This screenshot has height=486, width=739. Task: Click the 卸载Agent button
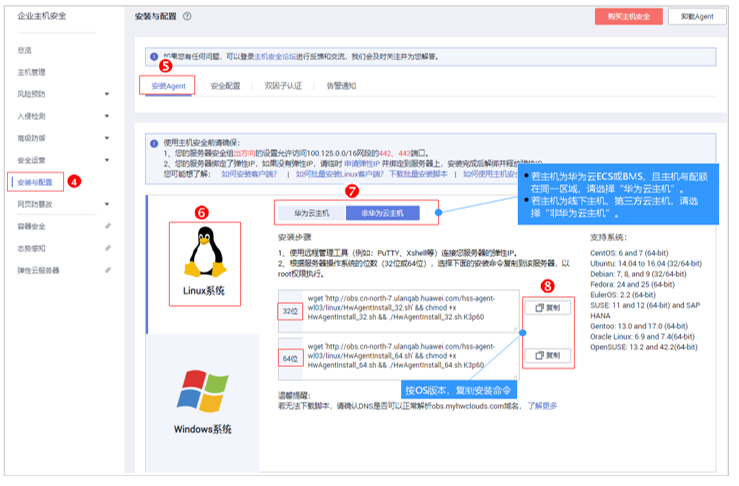point(697,16)
